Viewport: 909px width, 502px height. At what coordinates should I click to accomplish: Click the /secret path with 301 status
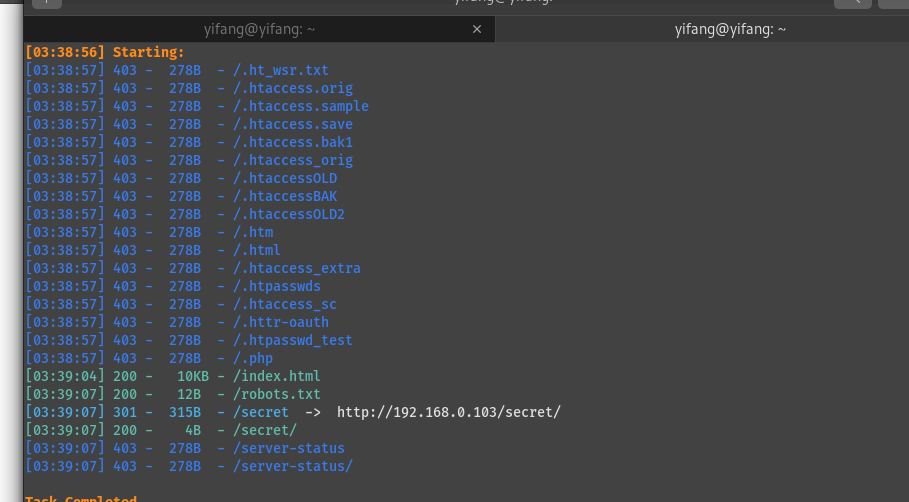pyautogui.click(x=261, y=412)
